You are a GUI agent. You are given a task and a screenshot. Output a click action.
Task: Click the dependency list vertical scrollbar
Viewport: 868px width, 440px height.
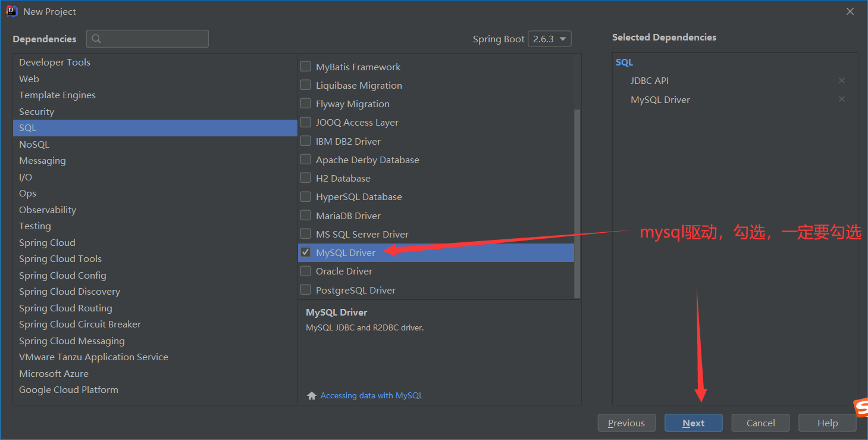[577, 202]
